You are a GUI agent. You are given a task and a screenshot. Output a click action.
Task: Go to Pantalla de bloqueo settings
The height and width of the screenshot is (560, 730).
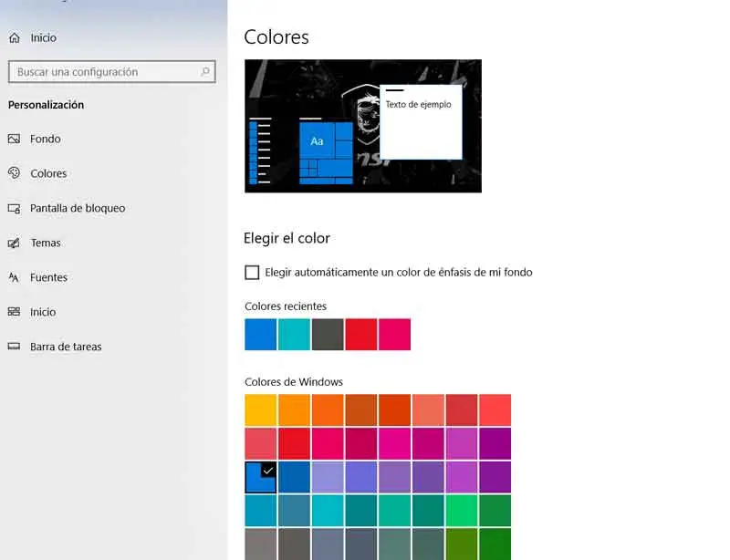tap(78, 208)
